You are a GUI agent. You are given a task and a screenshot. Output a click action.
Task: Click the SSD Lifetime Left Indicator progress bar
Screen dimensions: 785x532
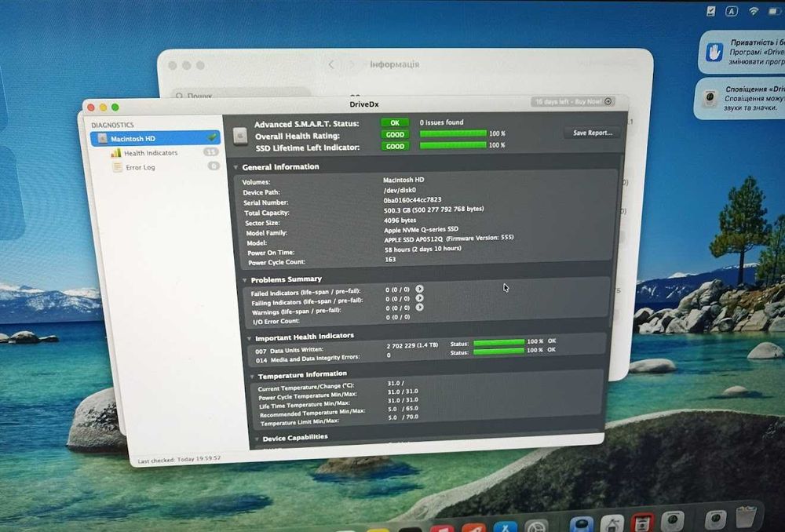(453, 145)
